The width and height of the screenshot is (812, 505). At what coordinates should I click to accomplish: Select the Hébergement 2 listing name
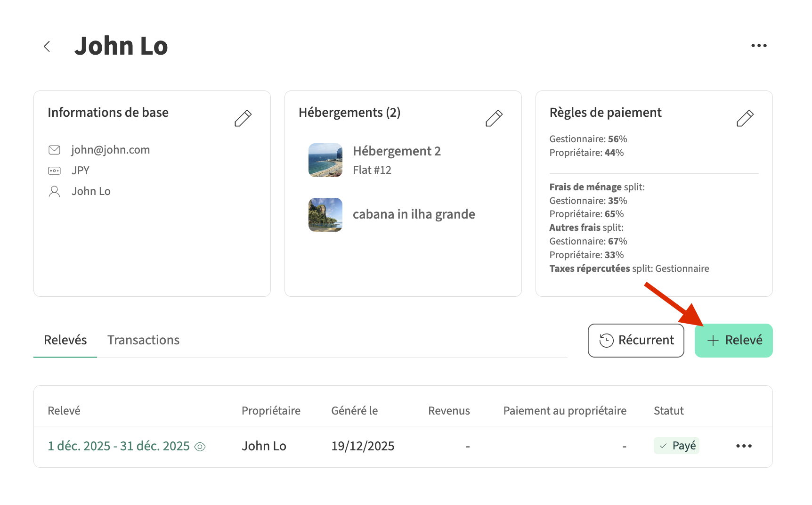[397, 151]
